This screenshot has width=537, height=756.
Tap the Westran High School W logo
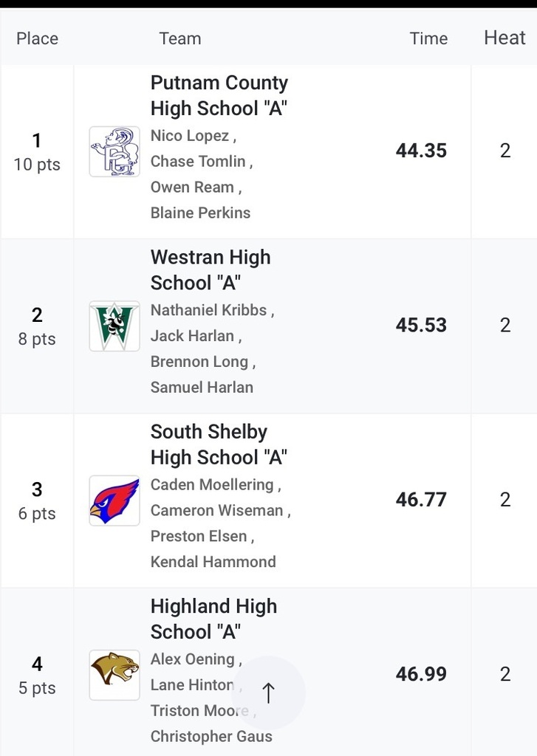pyautogui.click(x=114, y=326)
